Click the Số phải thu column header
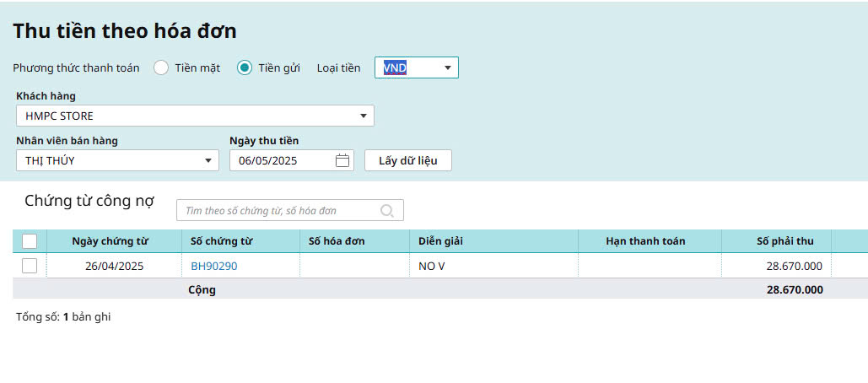This screenshot has height=383, width=868. [x=784, y=241]
